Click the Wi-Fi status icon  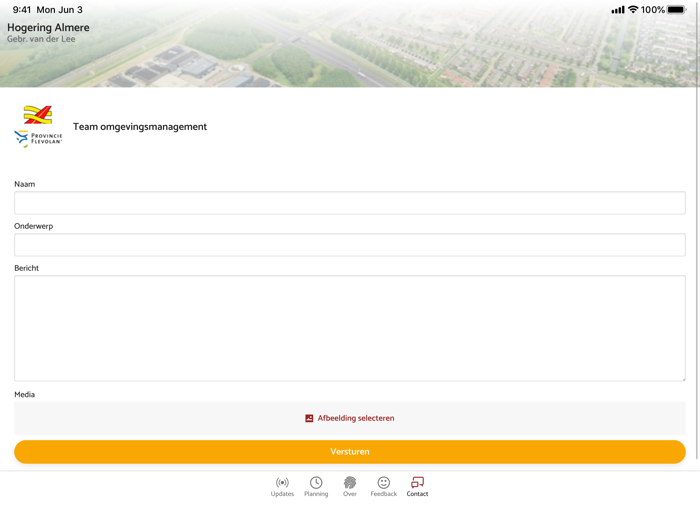pyautogui.click(x=633, y=9)
